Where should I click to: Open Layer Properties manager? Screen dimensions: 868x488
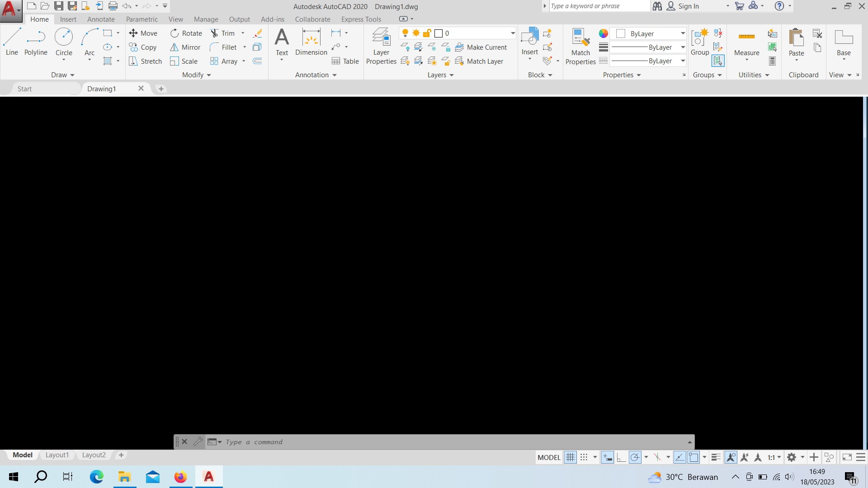pyautogui.click(x=381, y=46)
